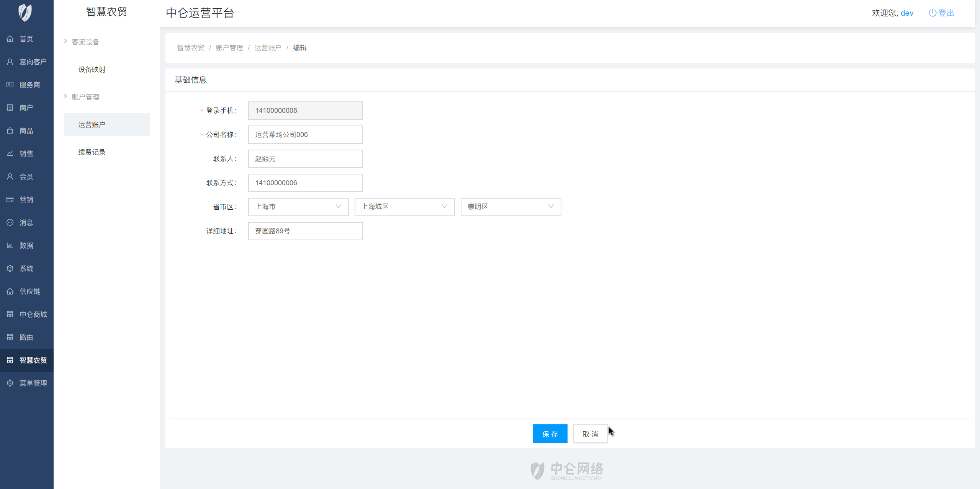The height and width of the screenshot is (489, 980).
Task: Open the 上海城区 city dropdown
Action: [x=404, y=207]
